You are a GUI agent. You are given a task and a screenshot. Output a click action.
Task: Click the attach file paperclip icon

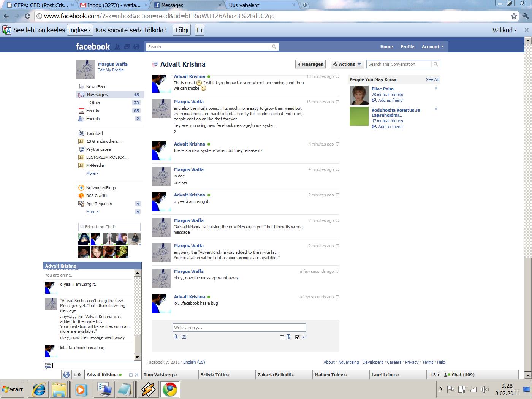pos(176,337)
